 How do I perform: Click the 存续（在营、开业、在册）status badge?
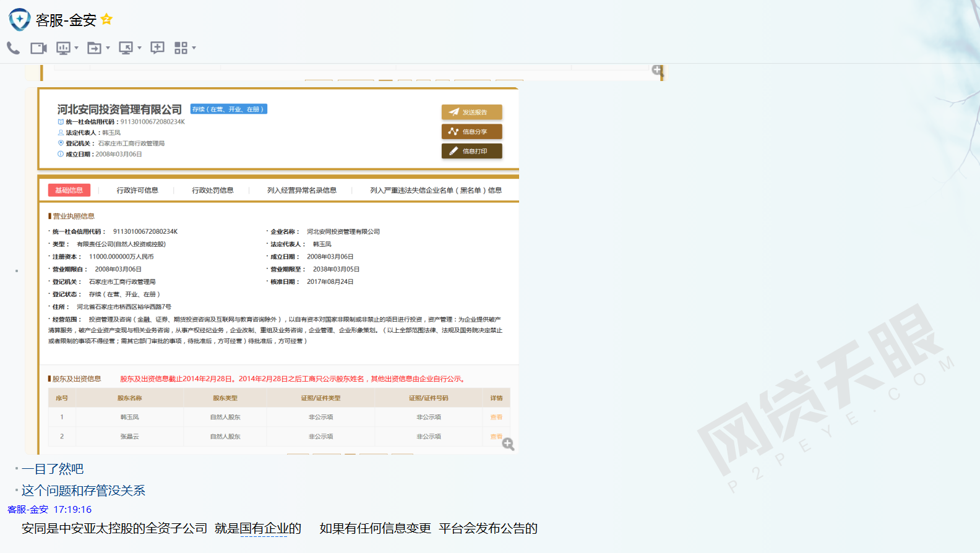coord(229,109)
